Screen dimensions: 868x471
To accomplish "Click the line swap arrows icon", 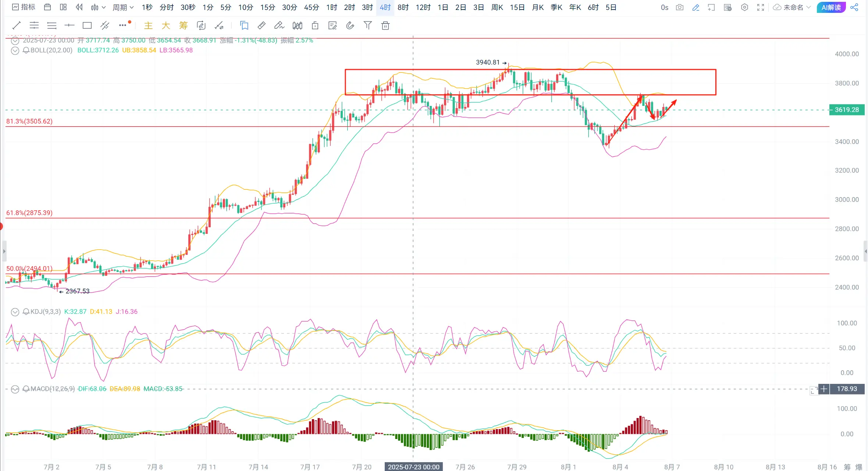I will click(x=219, y=25).
